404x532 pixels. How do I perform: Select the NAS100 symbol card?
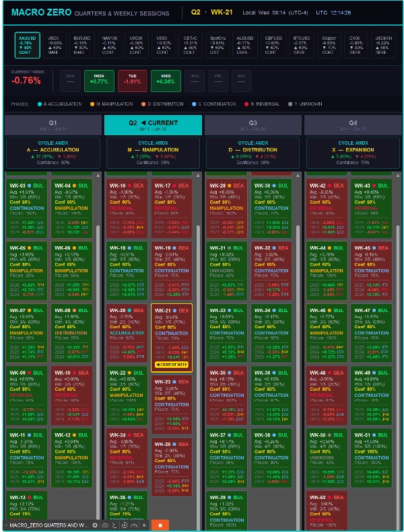(109, 45)
